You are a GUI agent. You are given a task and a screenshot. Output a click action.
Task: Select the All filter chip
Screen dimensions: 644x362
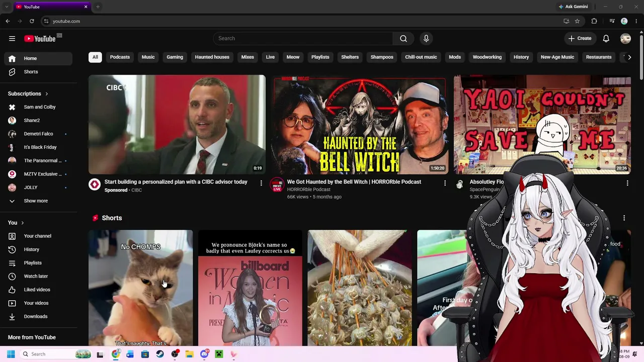pyautogui.click(x=95, y=57)
